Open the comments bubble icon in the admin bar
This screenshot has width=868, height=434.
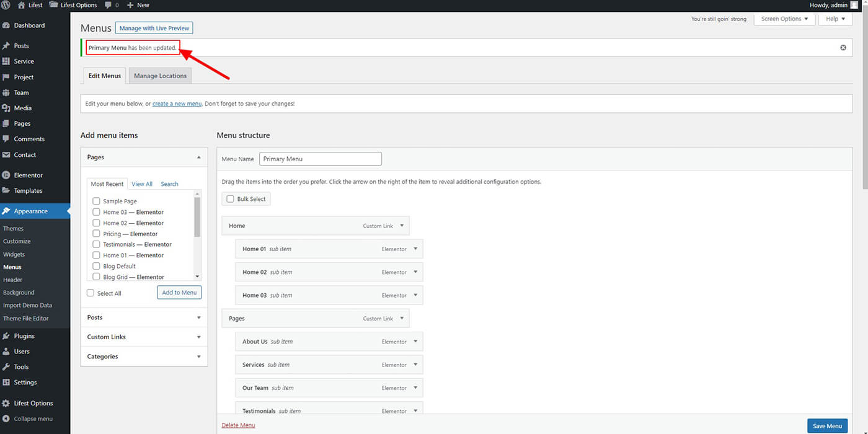(x=108, y=5)
